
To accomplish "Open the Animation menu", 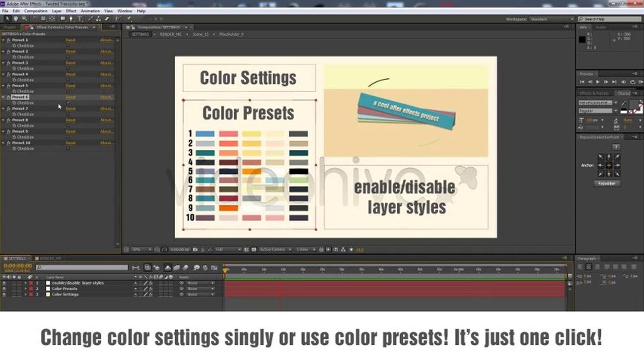I will pyautogui.click(x=90, y=11).
